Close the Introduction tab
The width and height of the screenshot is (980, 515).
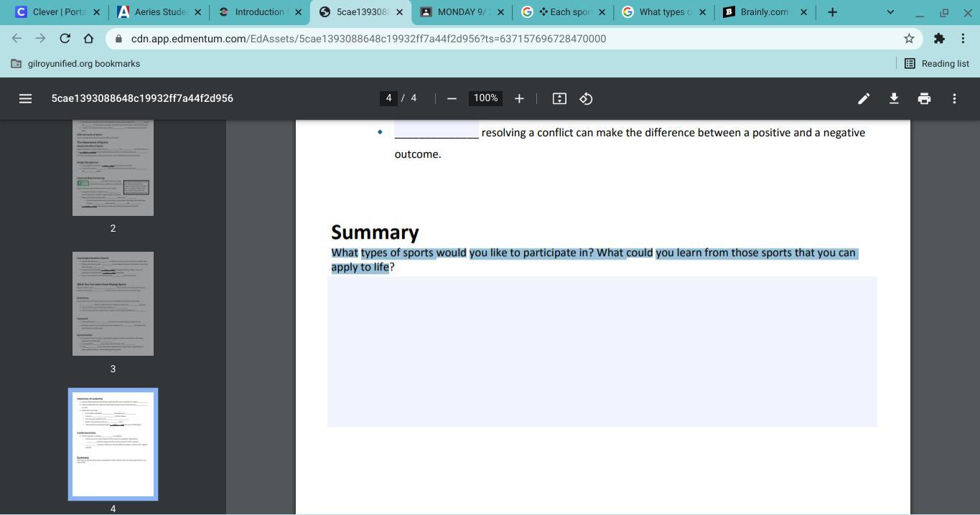pyautogui.click(x=299, y=12)
